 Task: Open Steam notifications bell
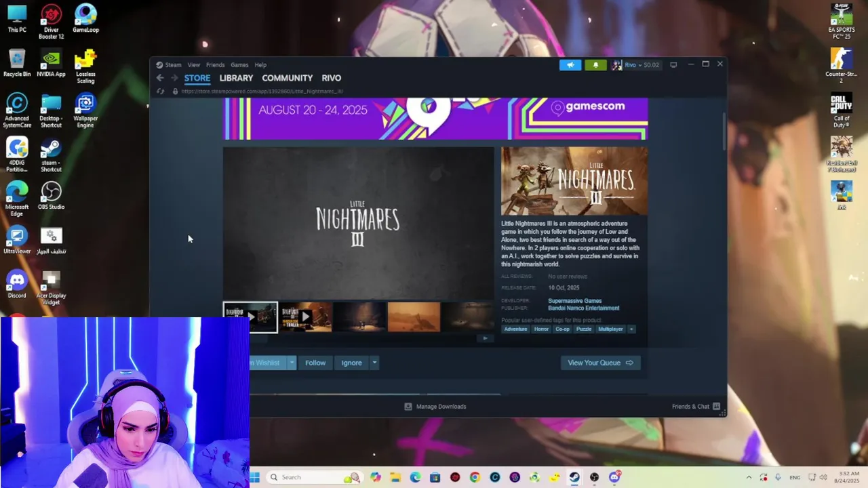click(x=595, y=65)
